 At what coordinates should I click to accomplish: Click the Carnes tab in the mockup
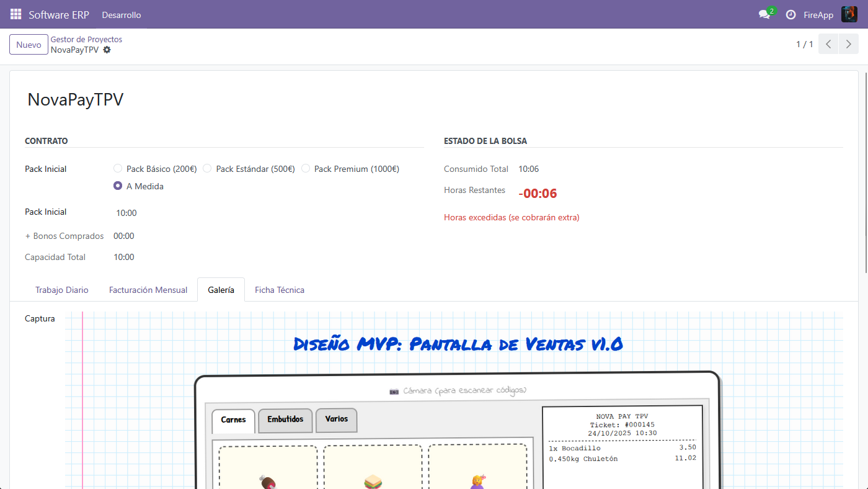pos(234,420)
